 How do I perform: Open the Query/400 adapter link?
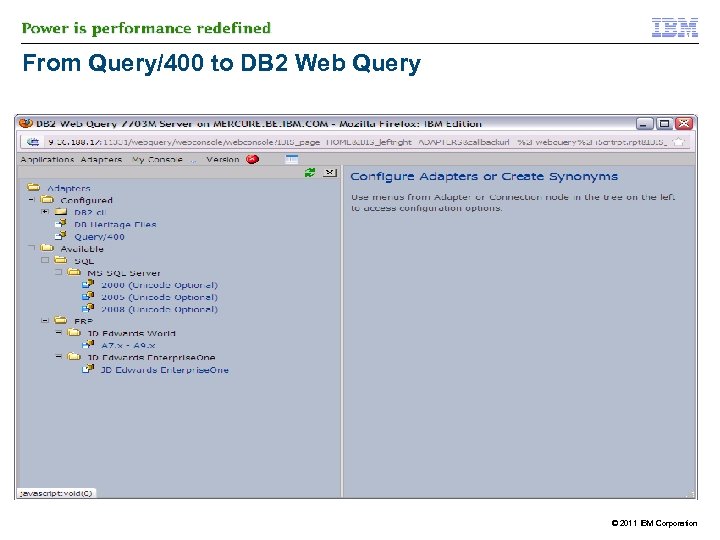click(x=99, y=237)
